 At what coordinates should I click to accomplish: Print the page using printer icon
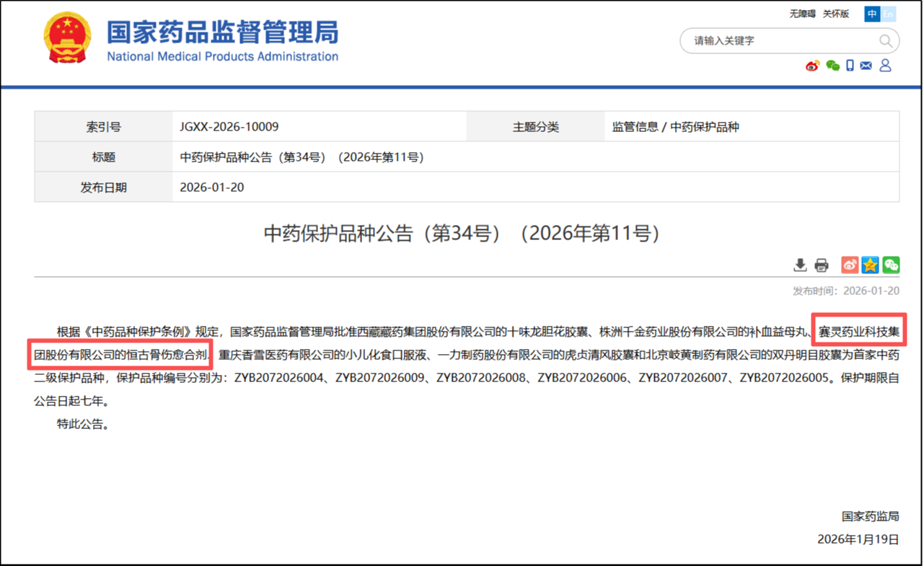pos(822,265)
